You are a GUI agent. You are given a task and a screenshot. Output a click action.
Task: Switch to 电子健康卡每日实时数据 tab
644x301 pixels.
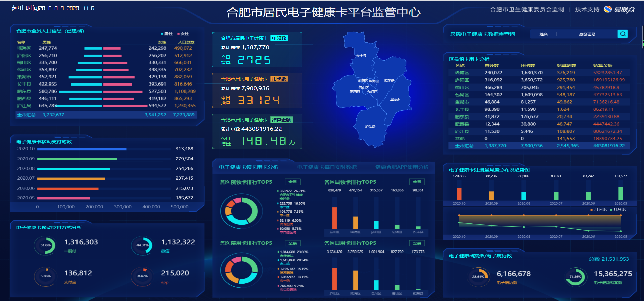click(x=327, y=167)
